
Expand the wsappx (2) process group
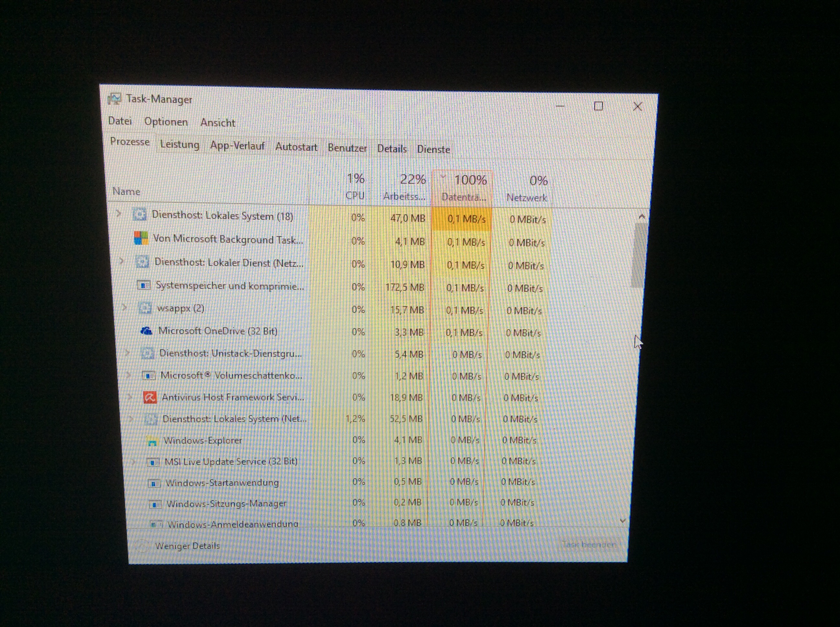(124, 307)
